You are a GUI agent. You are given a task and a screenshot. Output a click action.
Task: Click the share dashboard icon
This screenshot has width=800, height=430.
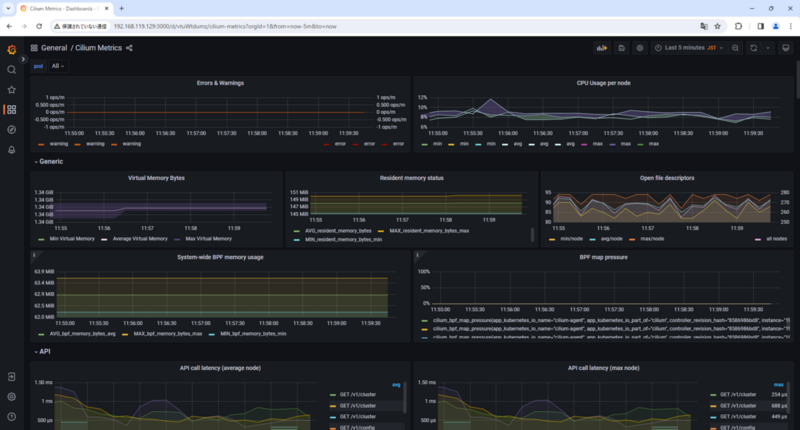[129, 48]
